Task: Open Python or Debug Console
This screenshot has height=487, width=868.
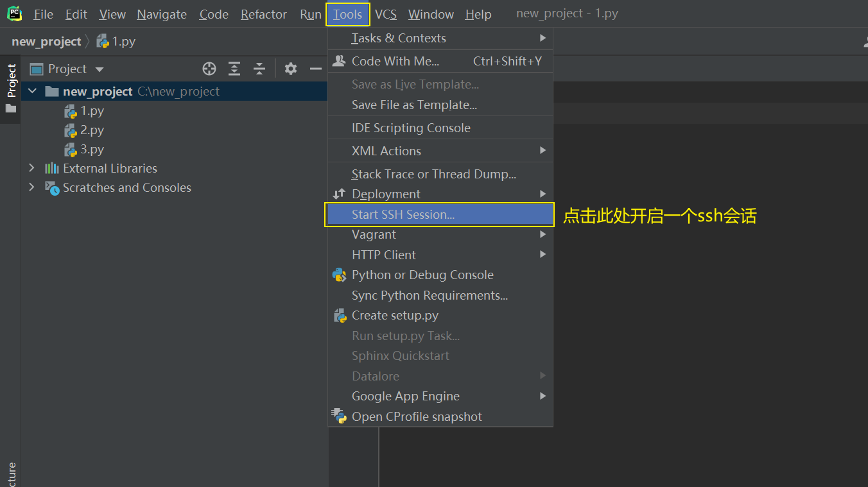Action: coord(440,275)
